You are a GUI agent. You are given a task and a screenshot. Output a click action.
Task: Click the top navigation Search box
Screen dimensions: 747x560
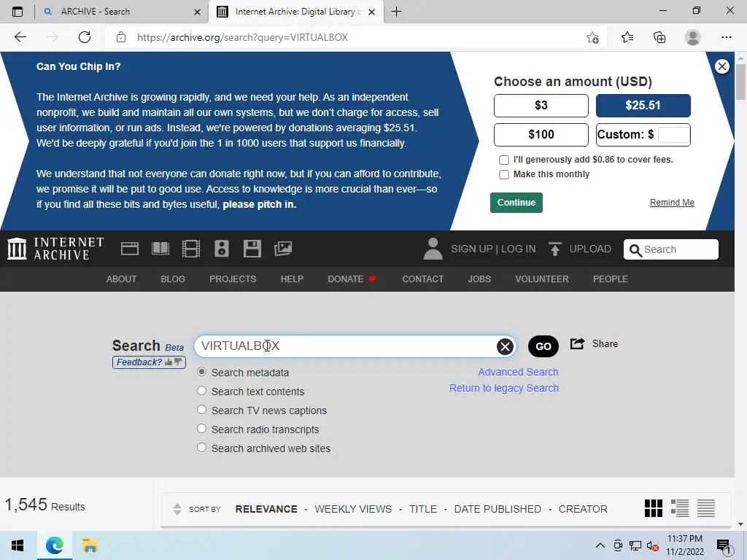coord(671,249)
